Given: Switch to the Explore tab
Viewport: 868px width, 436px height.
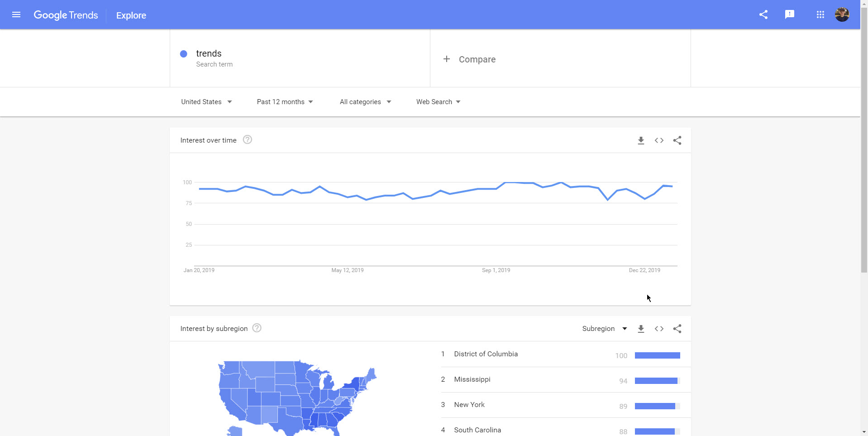Looking at the screenshot, I should pos(131,15).
